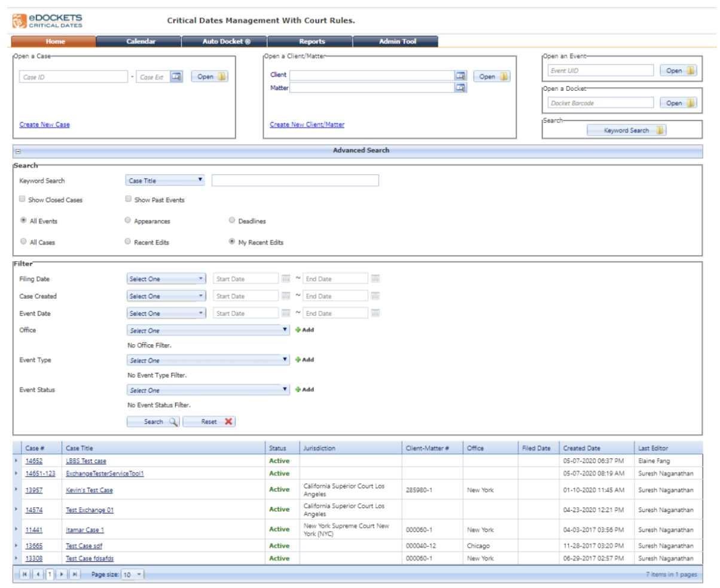Select the Recent Edits radio button
Viewport: 720px width, 588px height.
[127, 241]
